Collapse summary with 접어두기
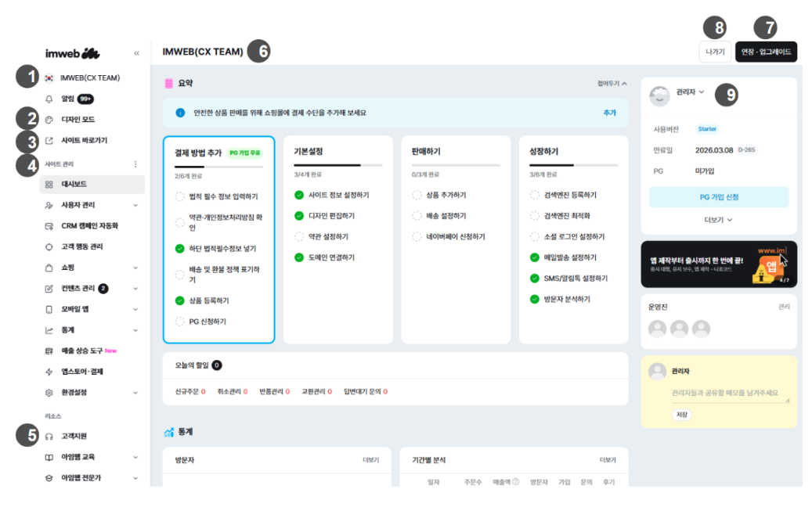Viewport: 812px width, 507px height. click(x=612, y=83)
